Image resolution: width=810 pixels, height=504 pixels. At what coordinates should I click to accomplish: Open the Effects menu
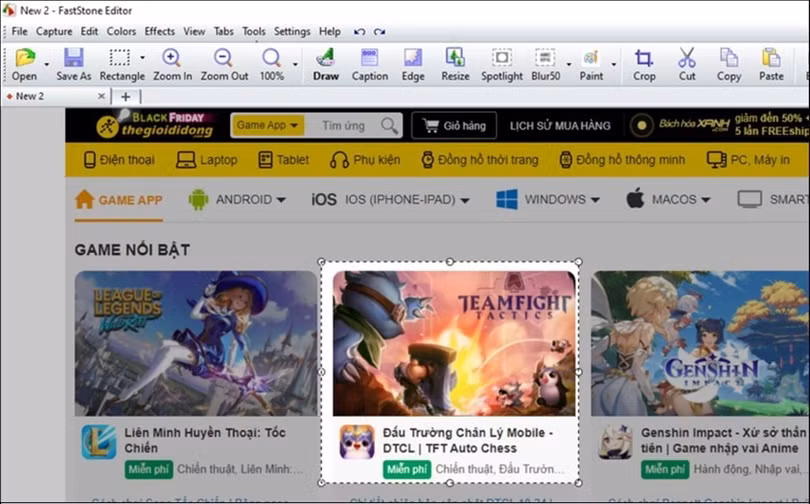click(x=159, y=32)
